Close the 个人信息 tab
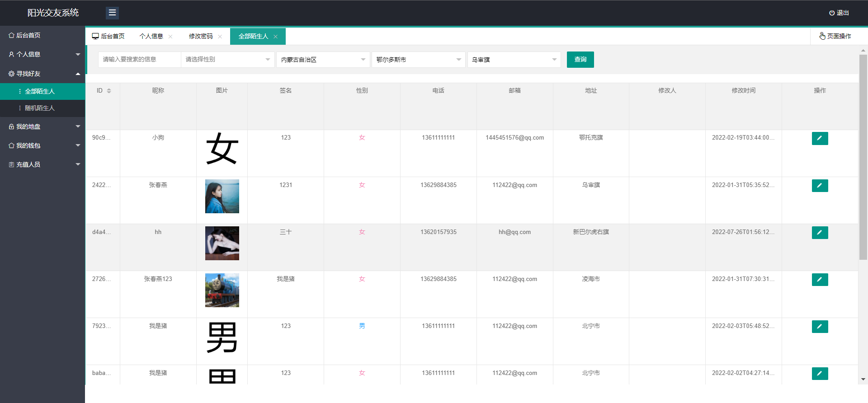Image resolution: width=868 pixels, height=403 pixels. point(170,37)
